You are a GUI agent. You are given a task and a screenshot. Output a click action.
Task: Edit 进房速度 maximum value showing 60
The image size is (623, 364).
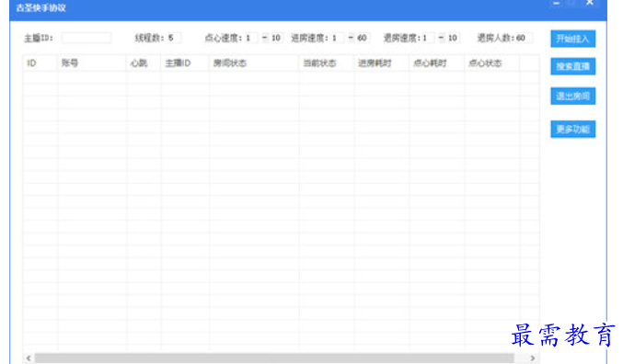click(x=363, y=38)
